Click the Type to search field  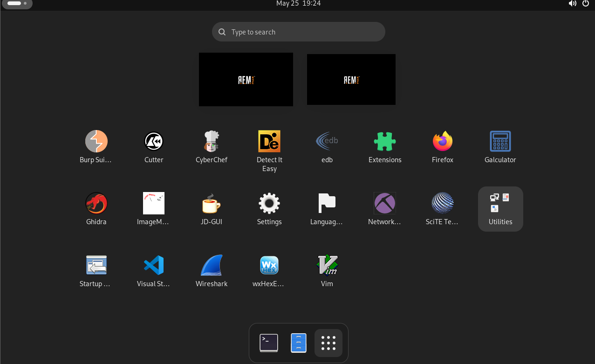[x=299, y=32]
